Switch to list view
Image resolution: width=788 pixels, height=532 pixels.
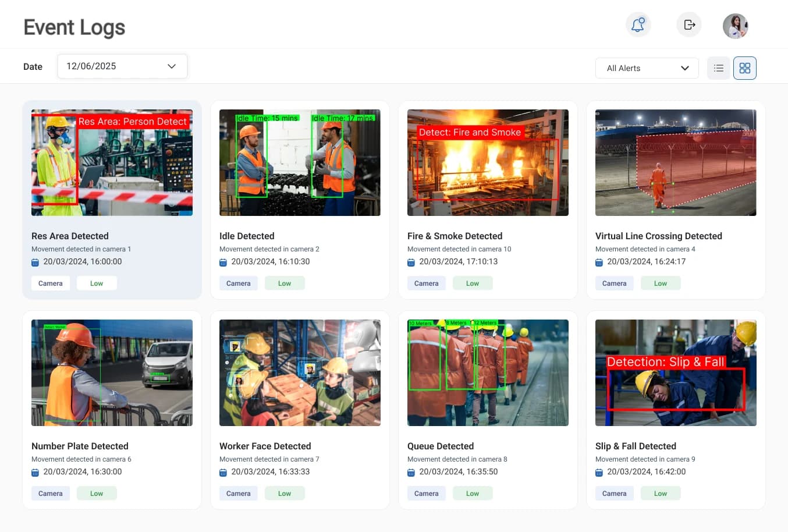pyautogui.click(x=718, y=68)
